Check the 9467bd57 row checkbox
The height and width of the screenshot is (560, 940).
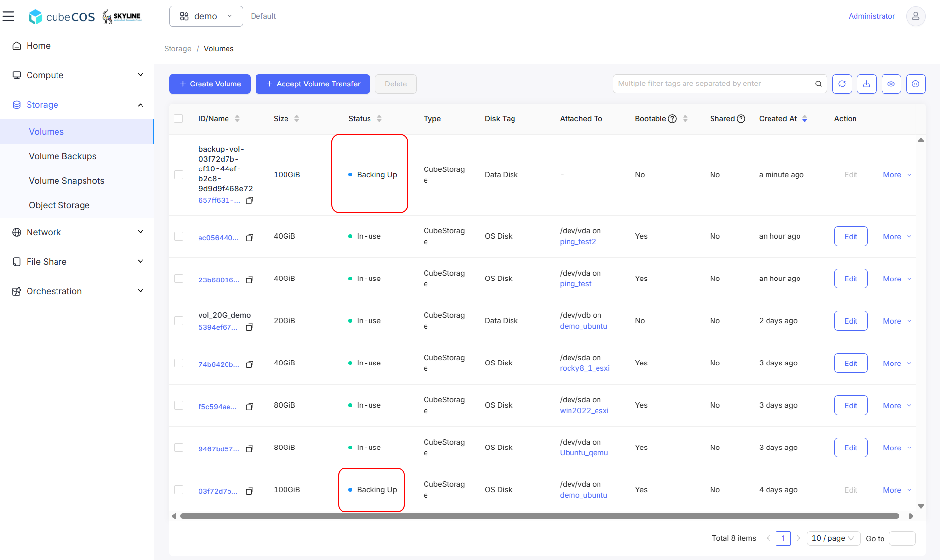(179, 448)
